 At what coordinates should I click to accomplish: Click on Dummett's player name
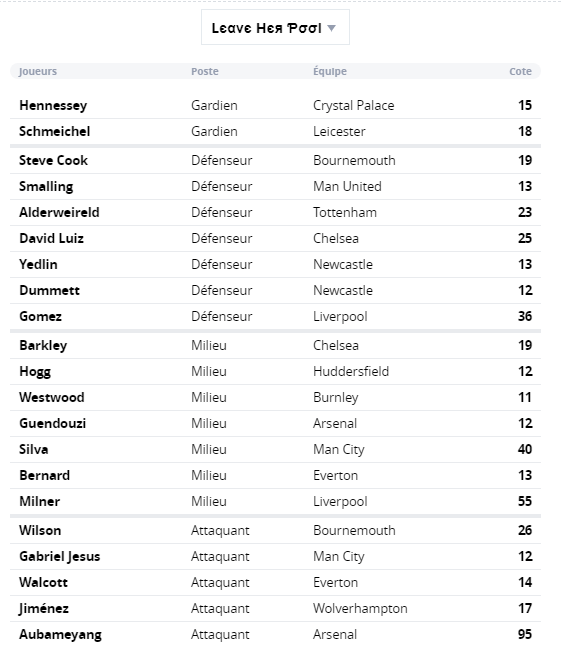coord(49,290)
